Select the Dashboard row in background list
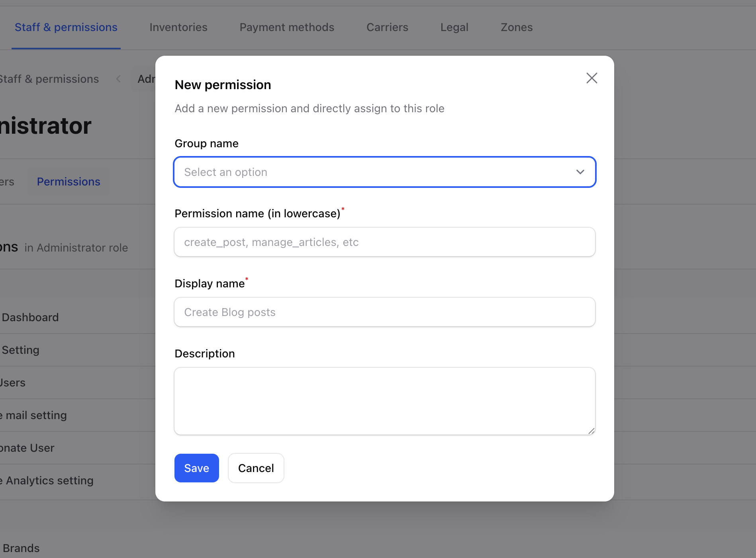756x558 pixels. pyautogui.click(x=30, y=317)
